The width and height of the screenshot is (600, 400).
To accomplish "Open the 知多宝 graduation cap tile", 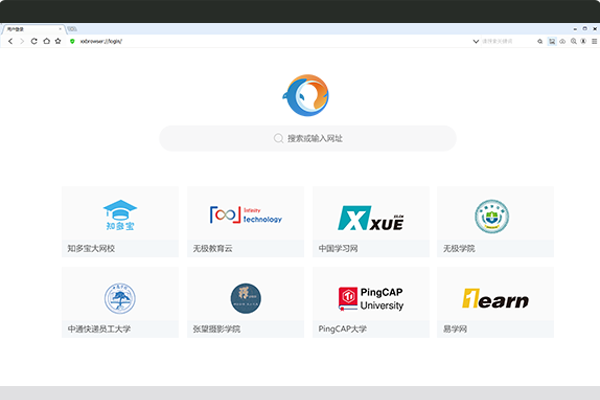I will pos(120,215).
